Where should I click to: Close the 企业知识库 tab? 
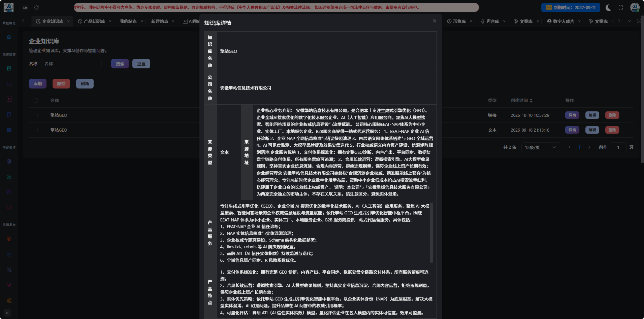[68, 21]
